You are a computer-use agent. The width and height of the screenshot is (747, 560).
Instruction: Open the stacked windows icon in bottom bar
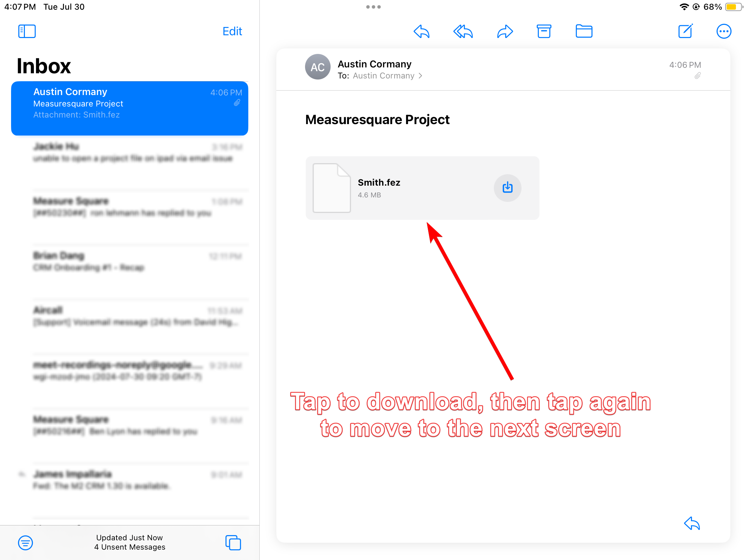tap(233, 542)
